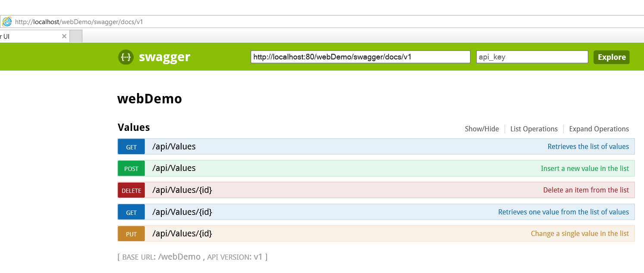Click List Operations link
Image resolution: width=644 pixels, height=273 pixels.
tap(534, 129)
